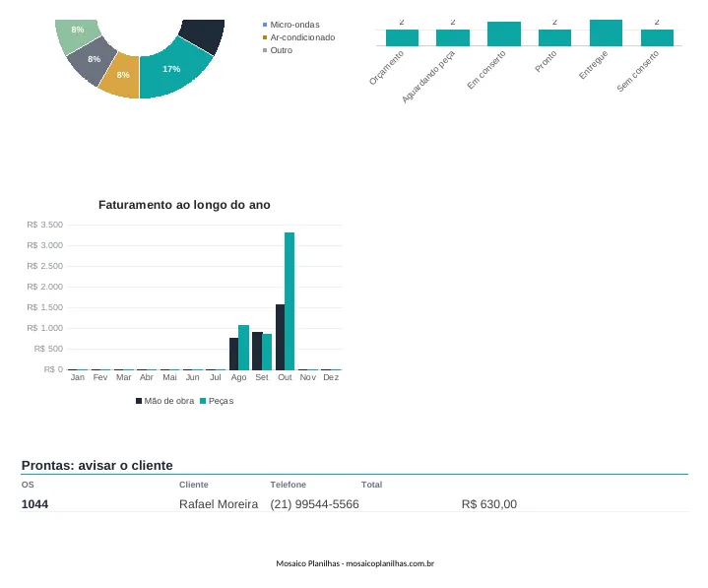Click the 'R$ 1.000' axis value
The image size is (708, 588).
pos(44,328)
